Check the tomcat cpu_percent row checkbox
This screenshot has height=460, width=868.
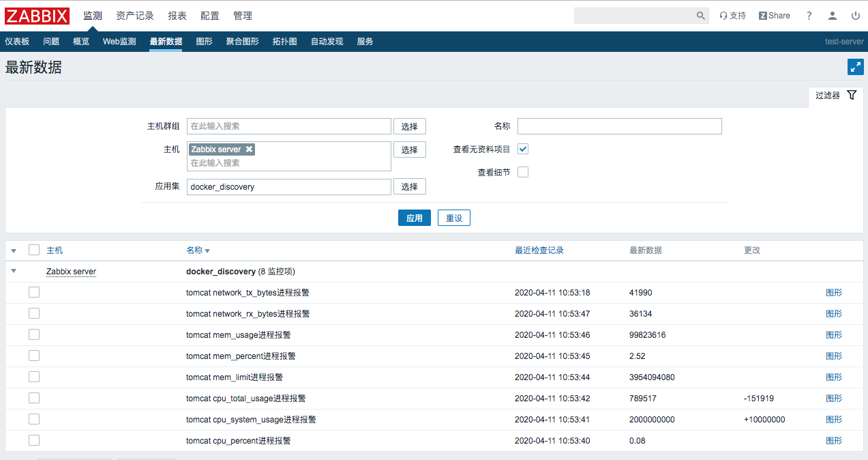click(x=34, y=440)
